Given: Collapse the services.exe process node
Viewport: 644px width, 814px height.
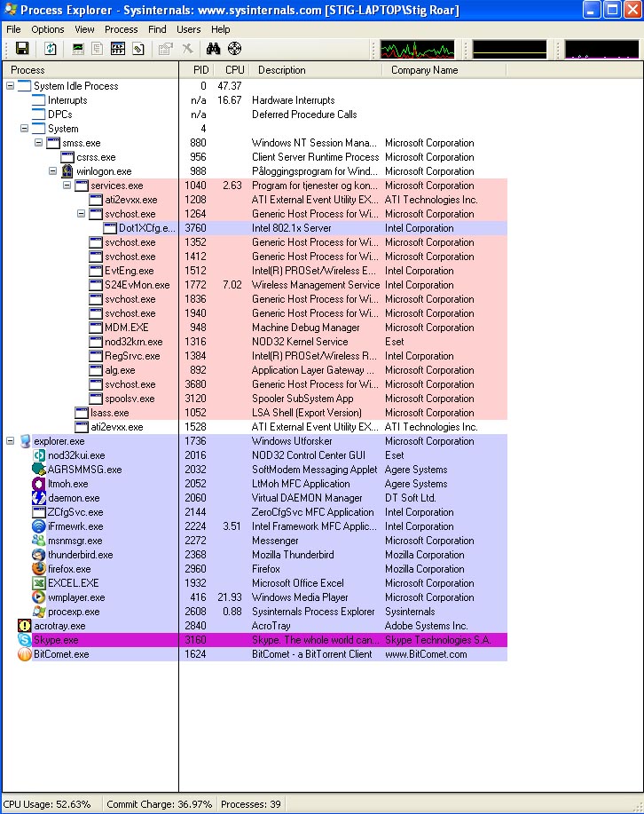Looking at the screenshot, I should pos(67,186).
